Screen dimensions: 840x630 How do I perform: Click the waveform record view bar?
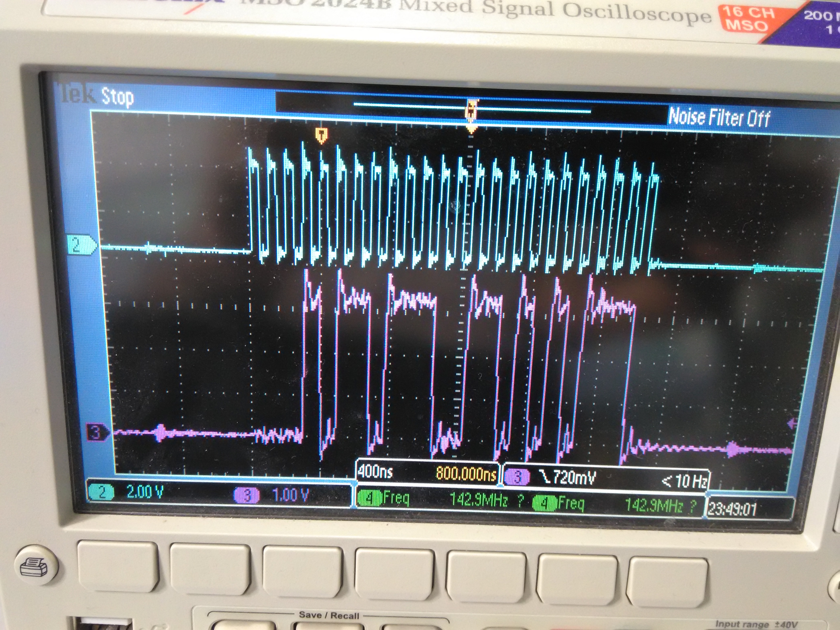(471, 107)
